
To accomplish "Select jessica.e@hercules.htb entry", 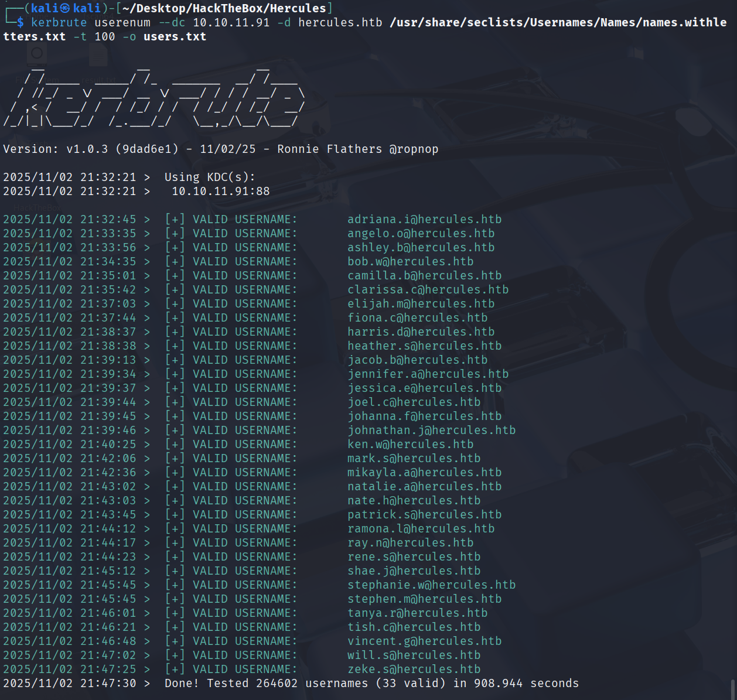I will (x=424, y=388).
